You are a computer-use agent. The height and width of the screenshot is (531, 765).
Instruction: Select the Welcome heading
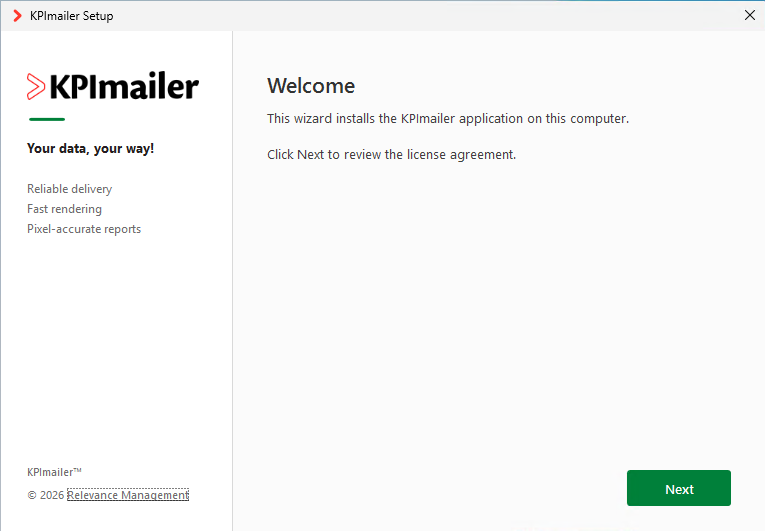311,86
